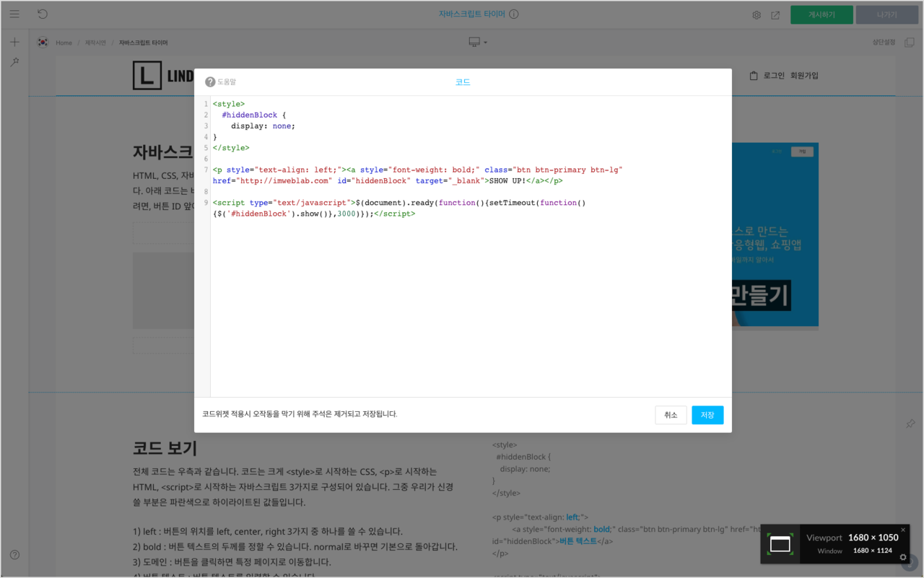
Task: Click the monitor device preview icon
Action: 474,43
